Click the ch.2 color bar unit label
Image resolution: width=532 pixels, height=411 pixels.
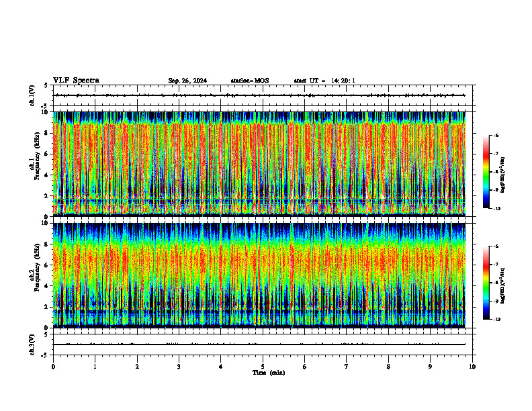pos(502,286)
